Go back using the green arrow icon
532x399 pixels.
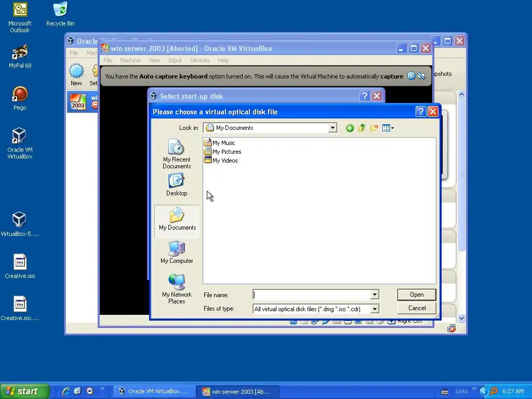(x=350, y=128)
